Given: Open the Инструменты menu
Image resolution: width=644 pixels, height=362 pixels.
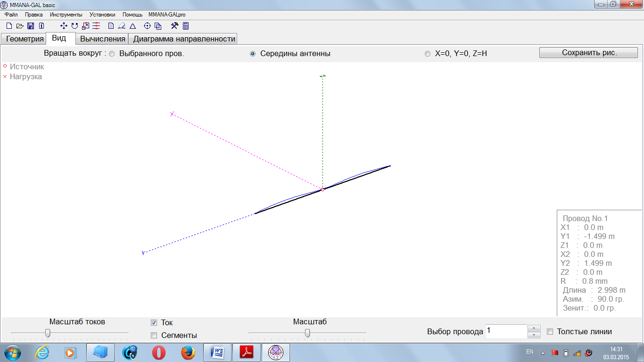Looking at the screenshot, I should (66, 15).
